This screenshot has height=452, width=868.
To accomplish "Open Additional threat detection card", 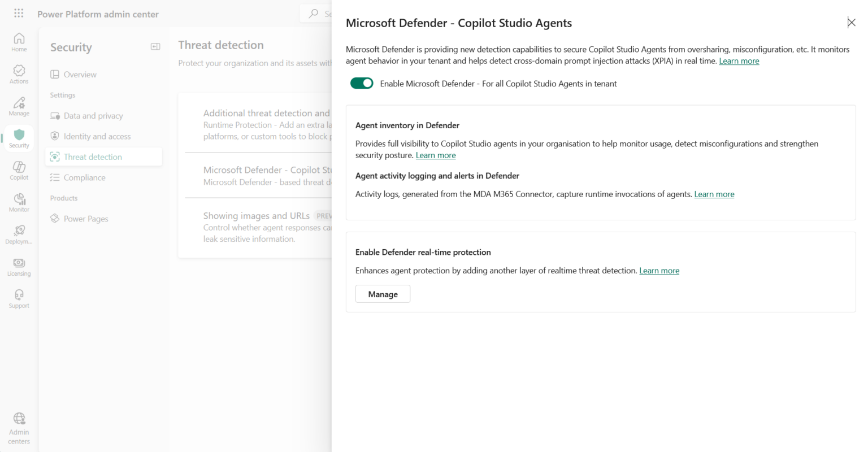I will click(259, 124).
